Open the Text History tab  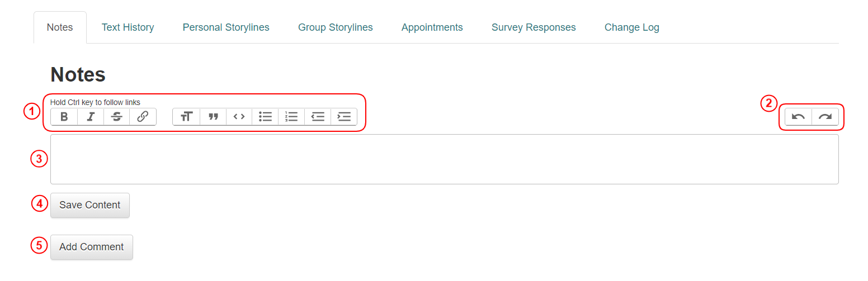[x=128, y=27]
